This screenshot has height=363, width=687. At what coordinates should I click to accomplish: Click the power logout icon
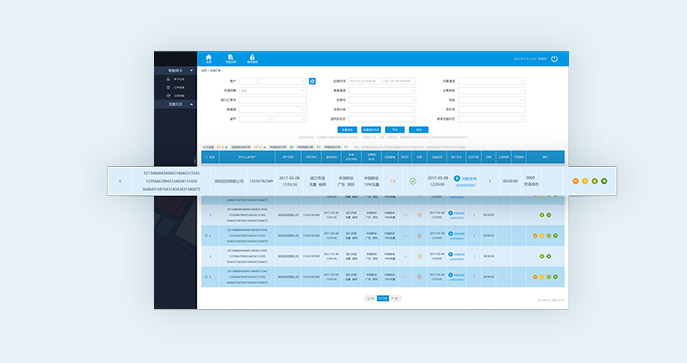pyautogui.click(x=554, y=59)
